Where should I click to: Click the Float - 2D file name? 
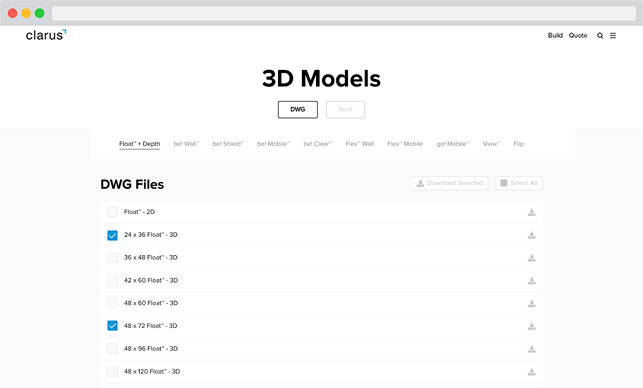139,212
